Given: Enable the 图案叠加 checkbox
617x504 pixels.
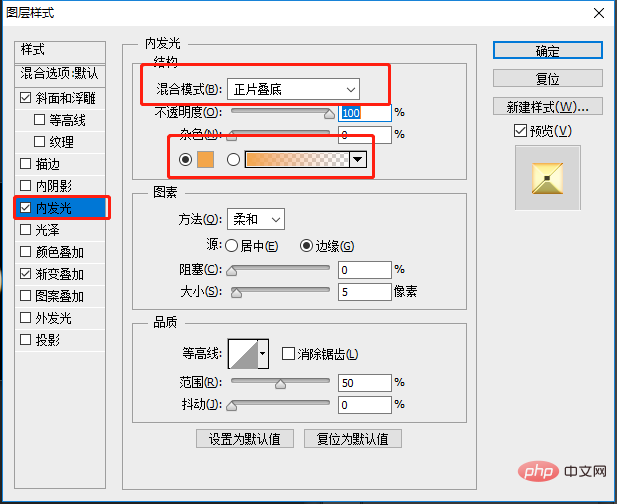Looking at the screenshot, I should 26,295.
